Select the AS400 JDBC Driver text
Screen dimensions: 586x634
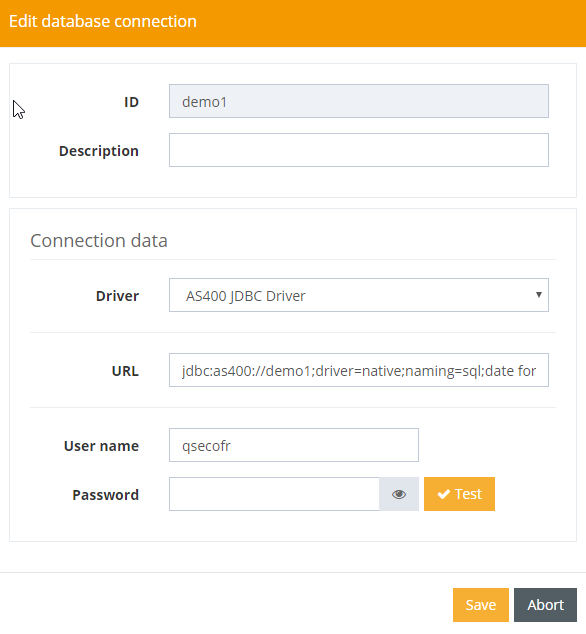pyautogui.click(x=245, y=296)
